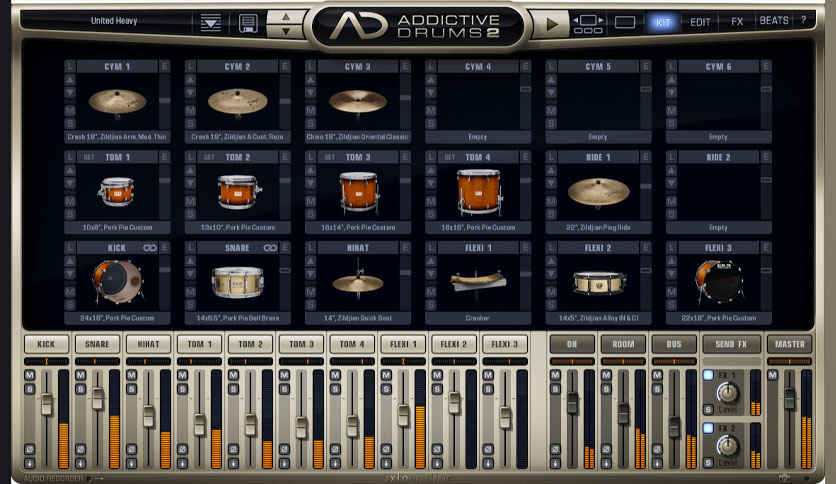Start playback with the play button
The image size is (836, 484).
point(552,24)
